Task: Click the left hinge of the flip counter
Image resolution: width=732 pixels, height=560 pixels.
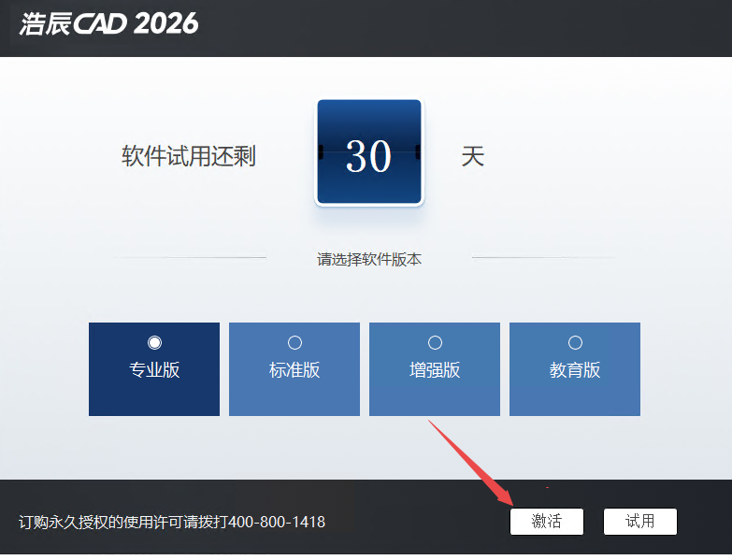Action: point(321,151)
